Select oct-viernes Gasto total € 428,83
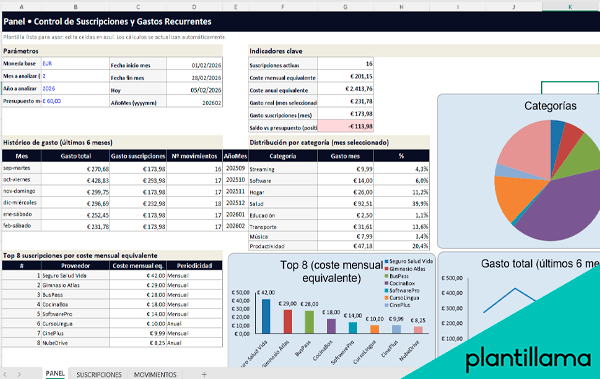The width and height of the screenshot is (600, 379). pos(75,180)
